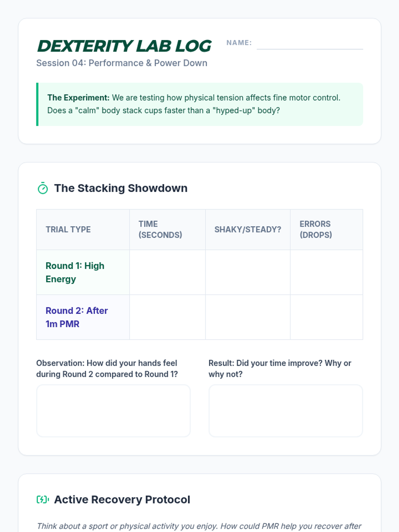Click the Trial Type column header
The width and height of the screenshot is (399, 532).
(68, 229)
